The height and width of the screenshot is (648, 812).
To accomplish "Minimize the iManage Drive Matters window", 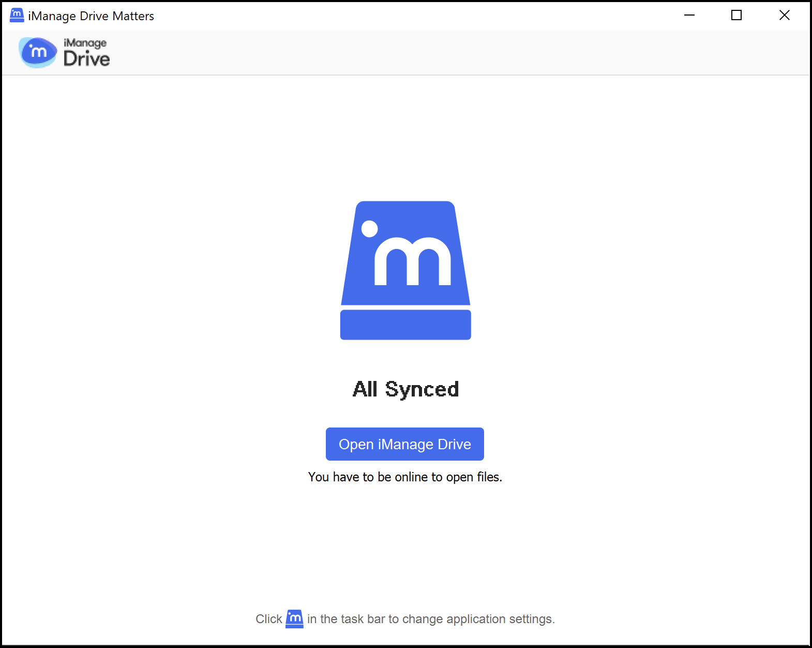I will point(689,16).
